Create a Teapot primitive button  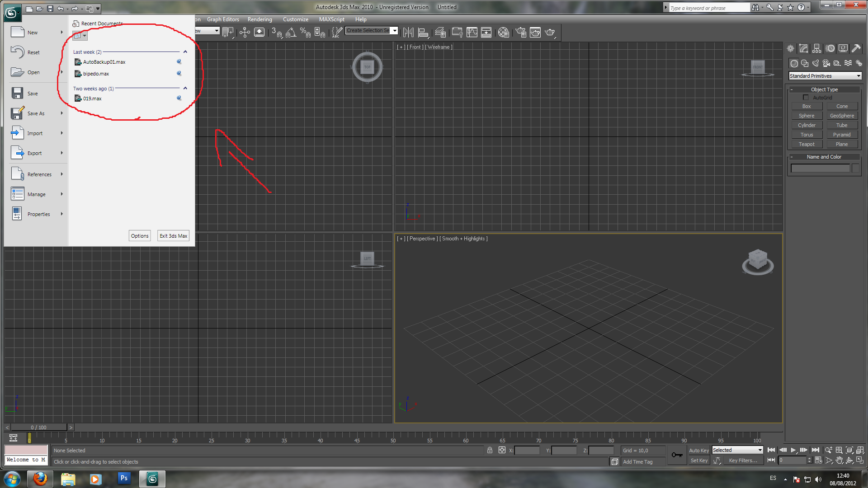807,144
